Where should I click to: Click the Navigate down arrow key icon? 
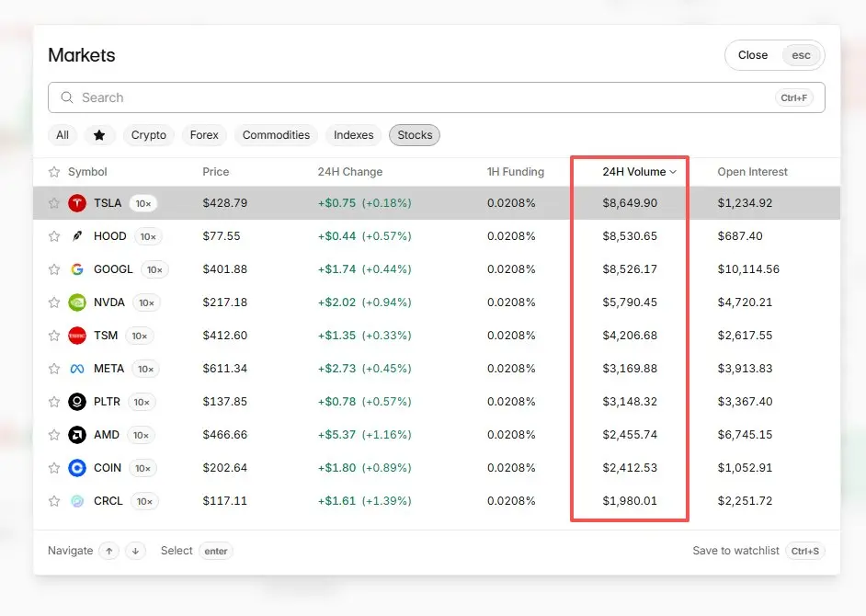pos(135,551)
